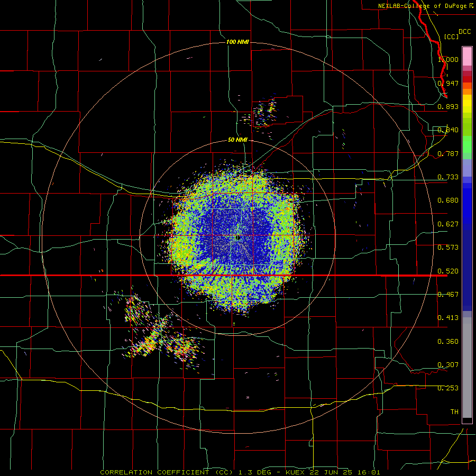Viewport: 476px width, 476px height.
Task: Select the 0.413 legend value
Action: tap(448, 318)
